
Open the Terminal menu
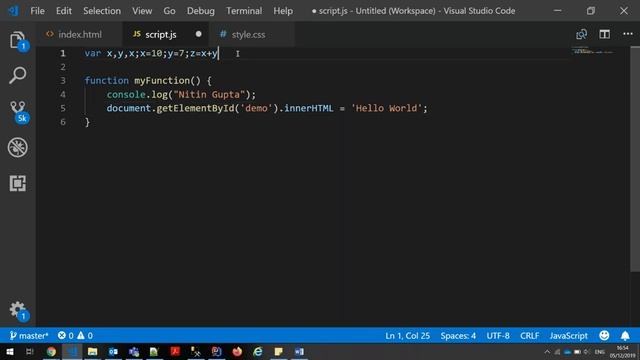[244, 11]
